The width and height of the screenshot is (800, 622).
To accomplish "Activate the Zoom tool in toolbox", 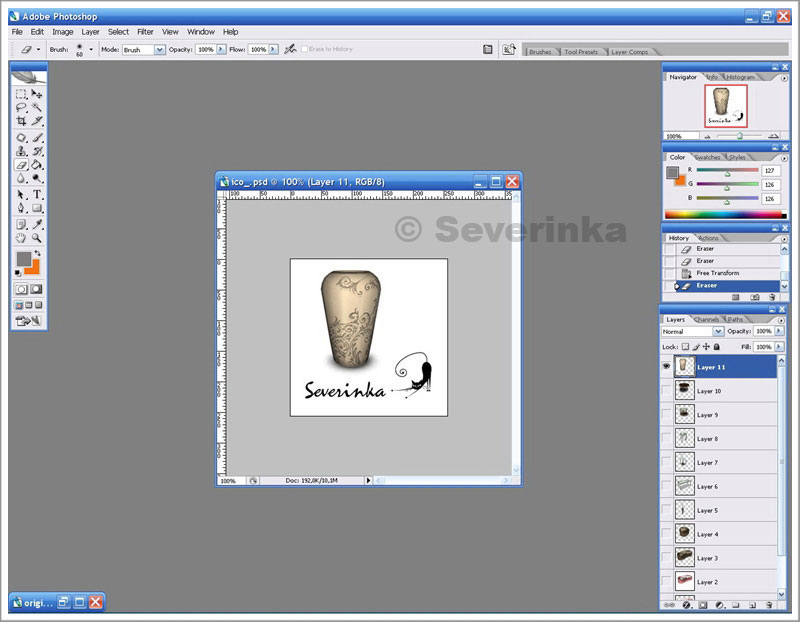I will (37, 238).
